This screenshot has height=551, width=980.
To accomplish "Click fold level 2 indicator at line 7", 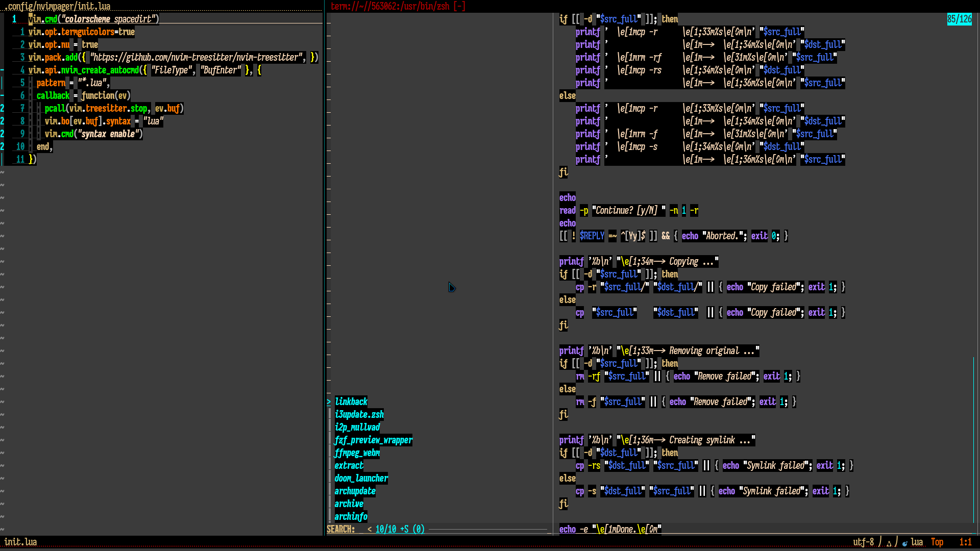I will (x=3, y=109).
